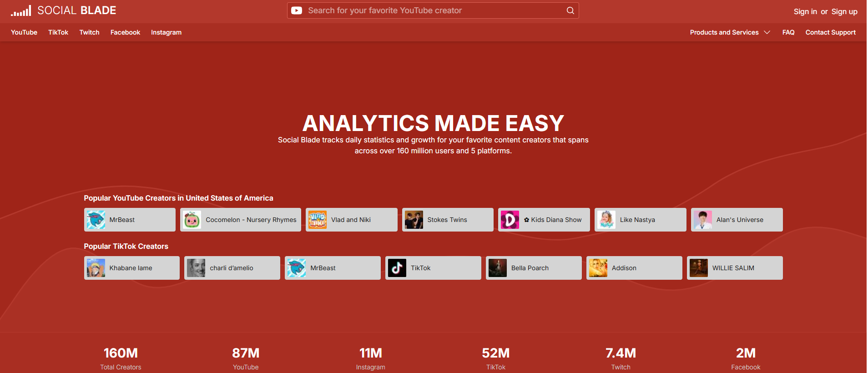Click the Popular YouTube Creators in United States heading

pos(178,198)
